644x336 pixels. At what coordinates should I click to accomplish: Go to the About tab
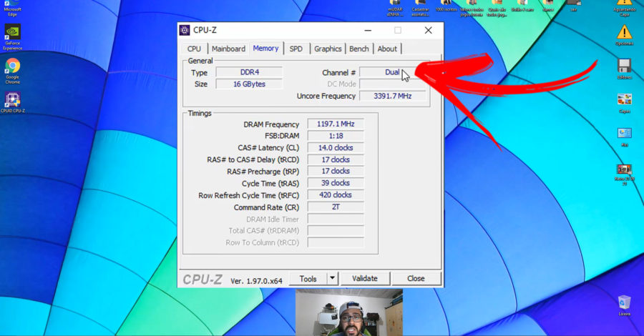[387, 49]
